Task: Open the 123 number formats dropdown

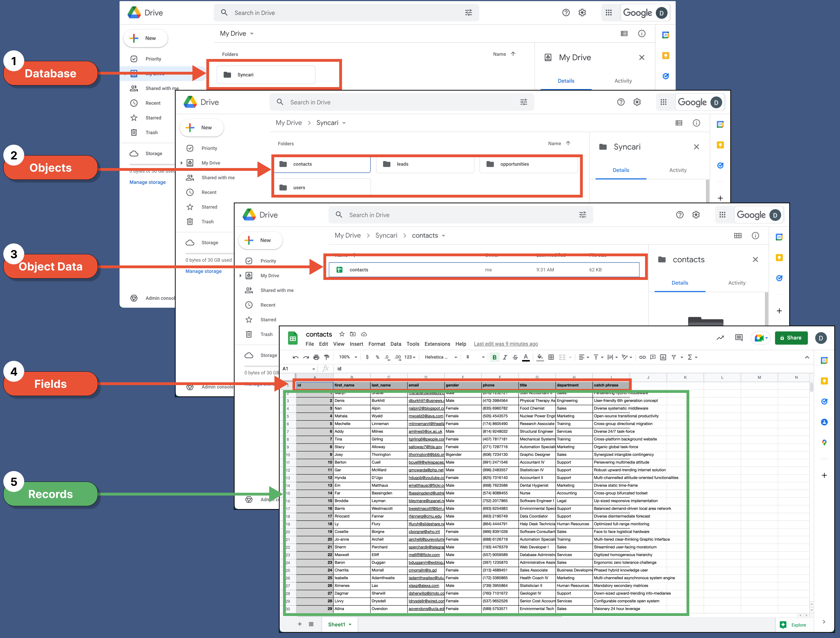Action: (x=410, y=357)
